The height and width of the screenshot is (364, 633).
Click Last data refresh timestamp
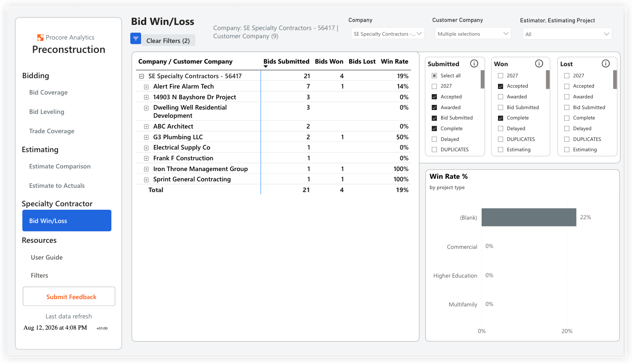[x=55, y=327]
